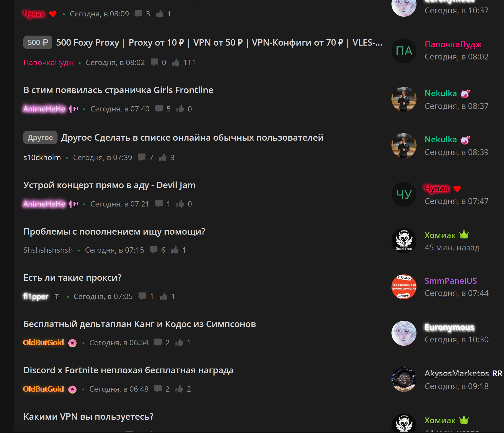Click the comment bubble icon on s10ckholm thread
Viewport: 504px width, 433px height.
[142, 157]
